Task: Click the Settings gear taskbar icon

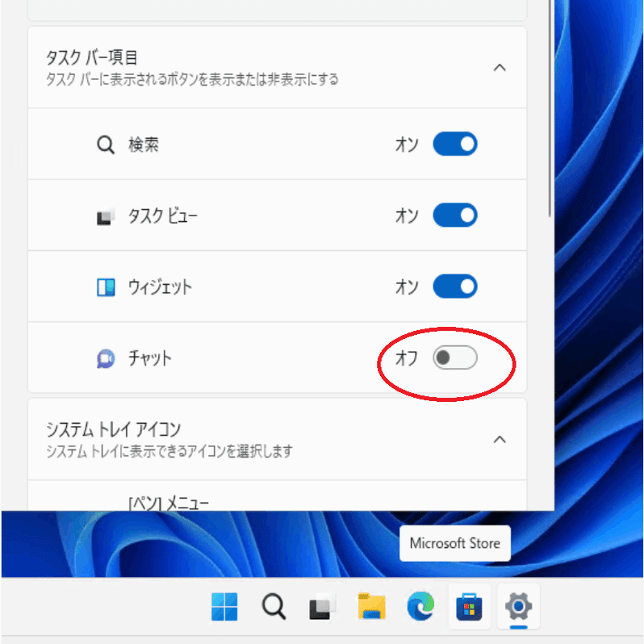Action: tap(518, 607)
